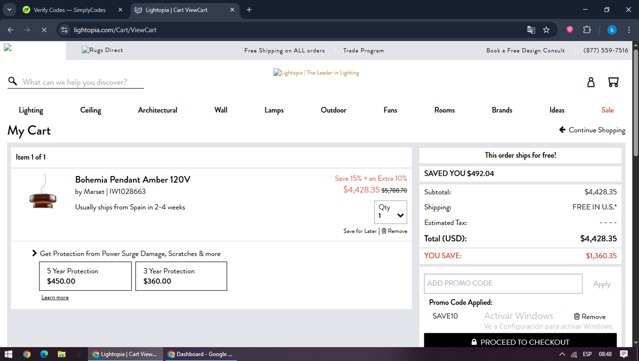Open the account profile icon
The image size is (639, 361).
coord(591,82)
